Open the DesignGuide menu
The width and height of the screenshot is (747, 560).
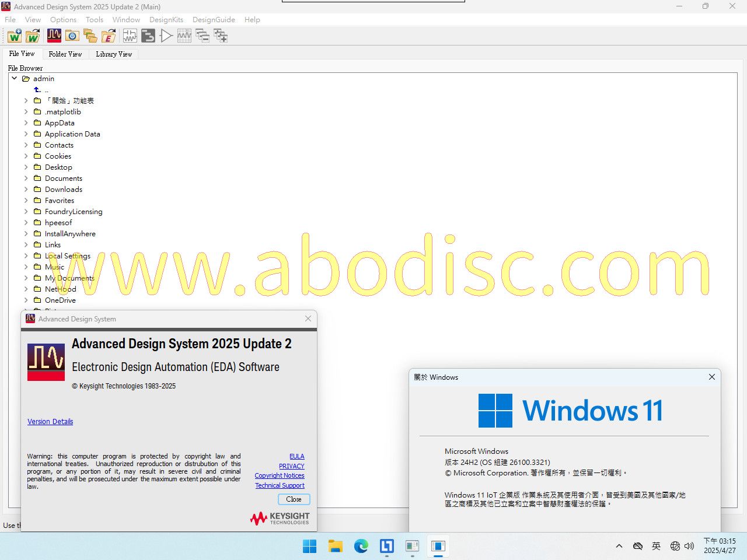pos(214,20)
